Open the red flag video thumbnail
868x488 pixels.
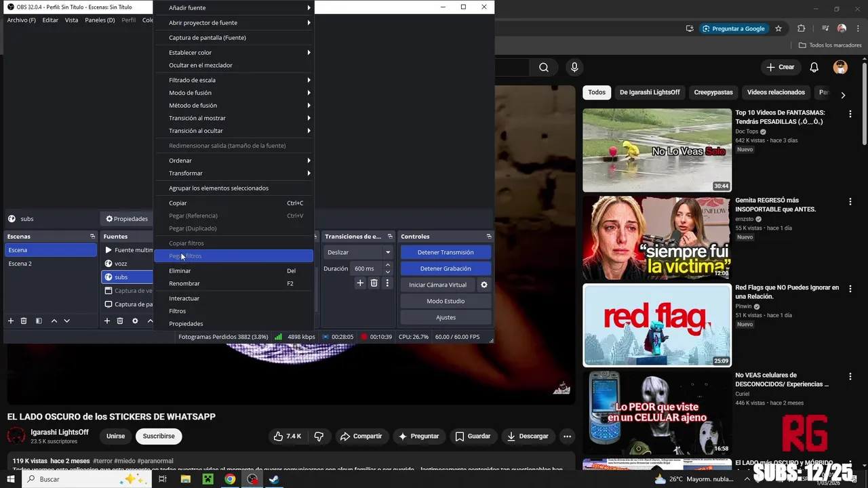[657, 325]
